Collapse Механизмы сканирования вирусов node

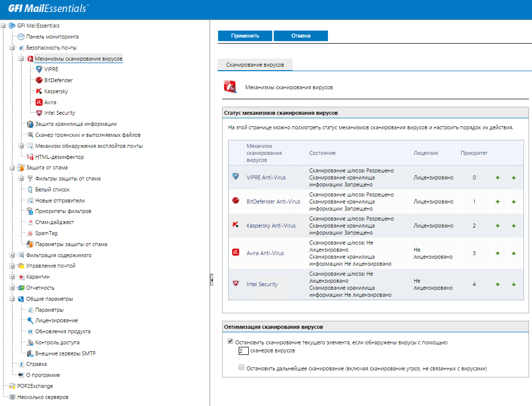[x=21, y=59]
